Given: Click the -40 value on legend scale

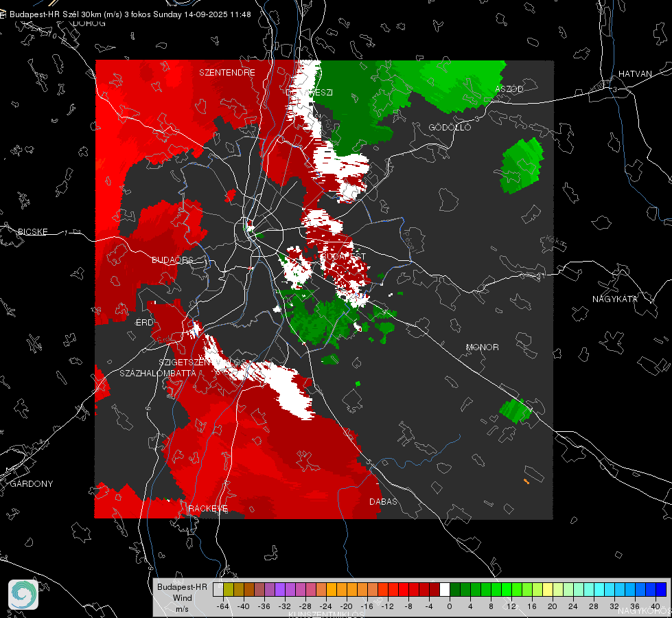Looking at the screenshot, I should pos(244,606).
